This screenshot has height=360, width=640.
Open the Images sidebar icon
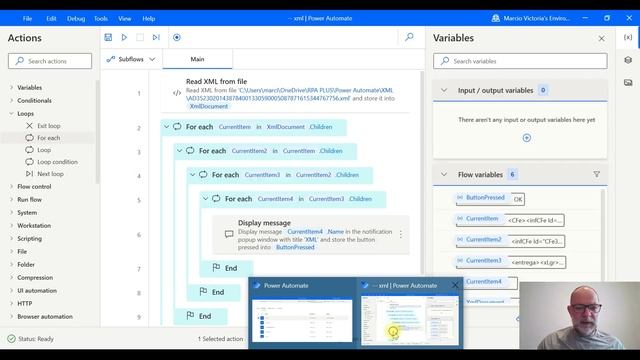(x=628, y=82)
